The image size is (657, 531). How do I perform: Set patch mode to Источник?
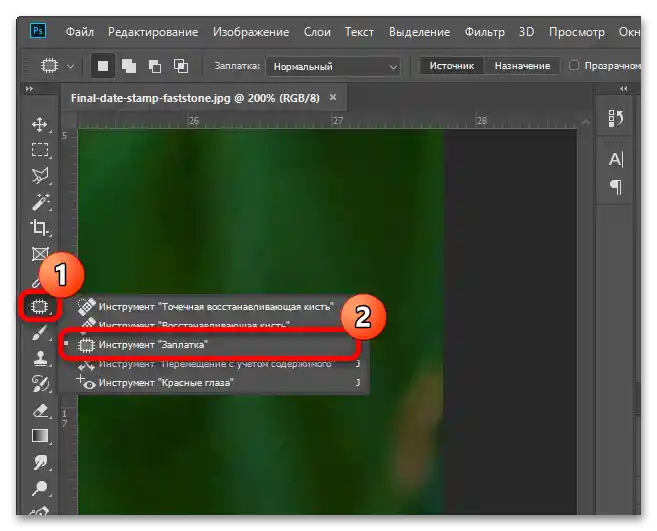pyautogui.click(x=452, y=66)
